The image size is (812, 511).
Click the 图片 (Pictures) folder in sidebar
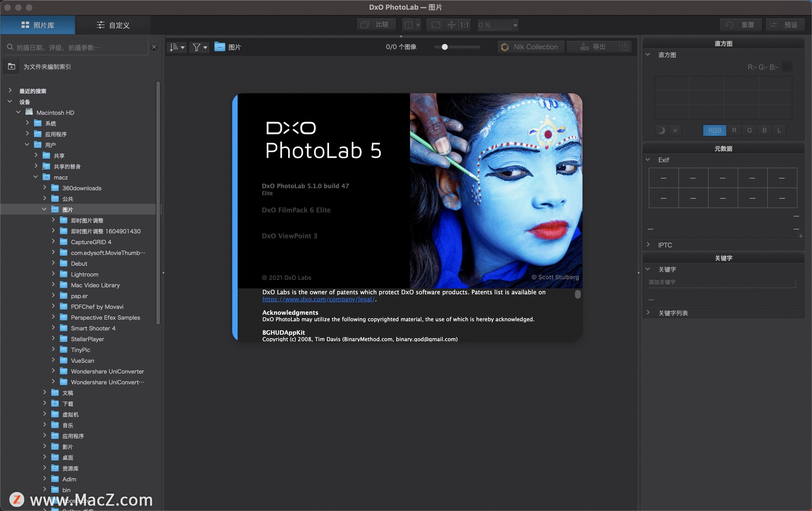(67, 209)
